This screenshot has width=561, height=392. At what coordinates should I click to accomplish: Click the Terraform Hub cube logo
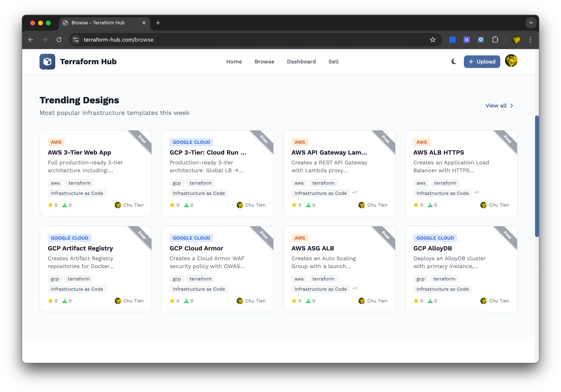pyautogui.click(x=47, y=61)
